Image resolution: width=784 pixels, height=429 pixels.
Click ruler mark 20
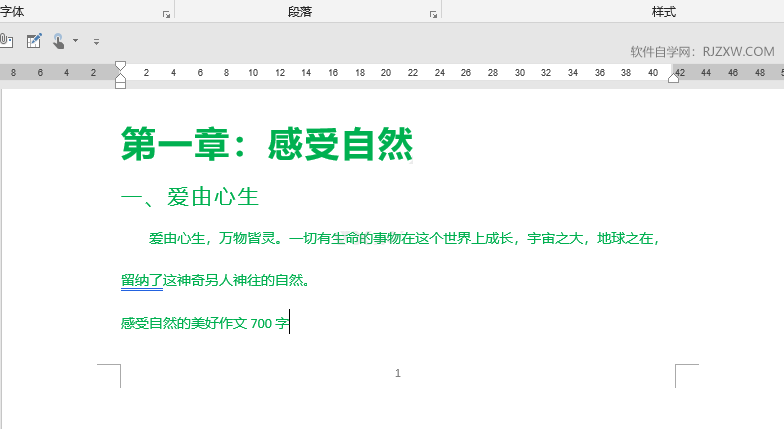click(x=386, y=72)
